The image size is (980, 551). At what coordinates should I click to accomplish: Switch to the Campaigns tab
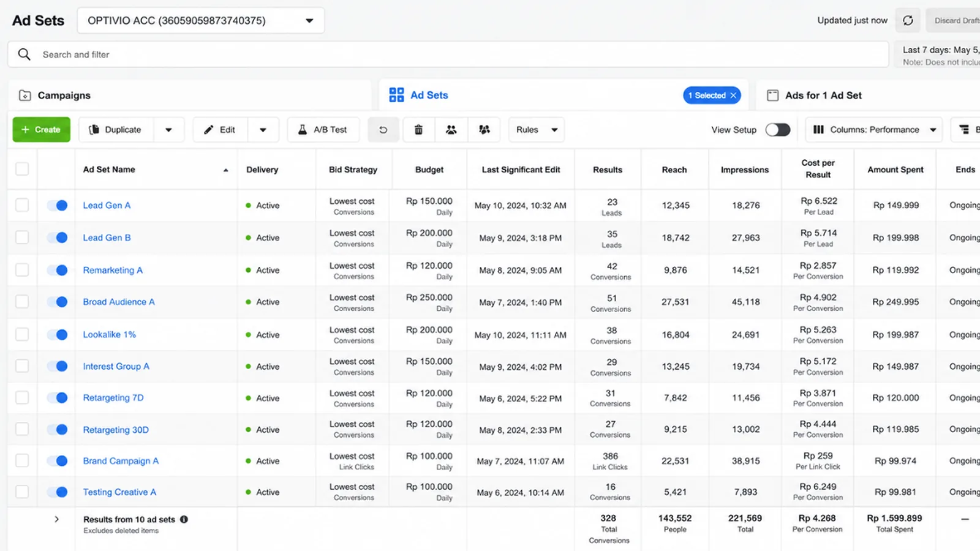point(190,96)
